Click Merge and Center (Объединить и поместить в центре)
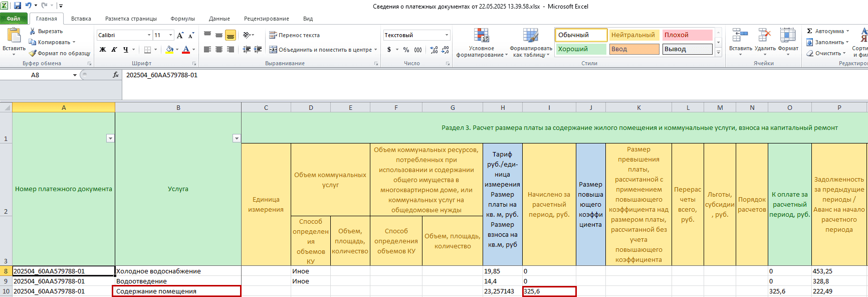Viewport: 868px width, 297px height. pyautogui.click(x=320, y=50)
